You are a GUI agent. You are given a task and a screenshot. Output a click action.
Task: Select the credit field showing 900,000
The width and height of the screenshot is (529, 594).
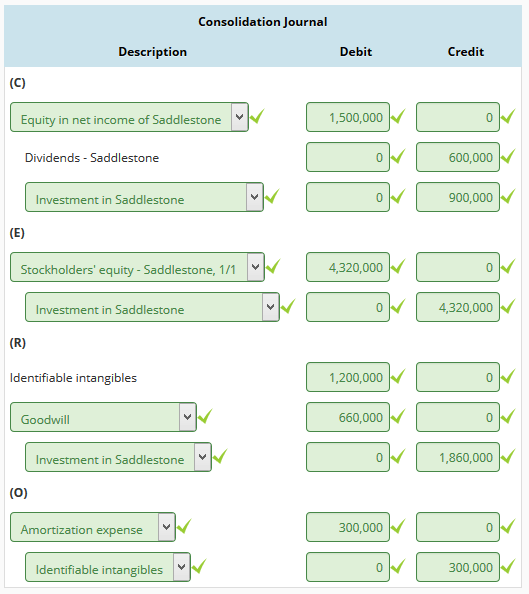pos(458,197)
